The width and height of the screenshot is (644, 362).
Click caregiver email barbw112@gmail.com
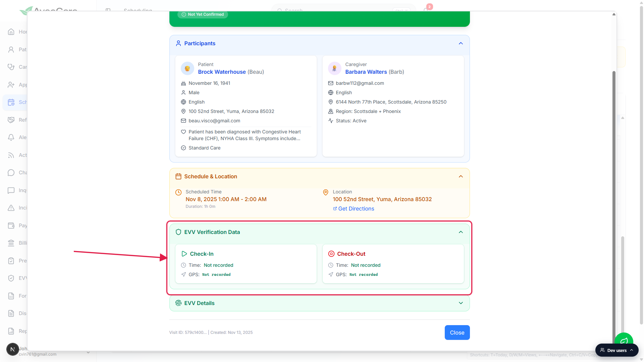pyautogui.click(x=360, y=83)
